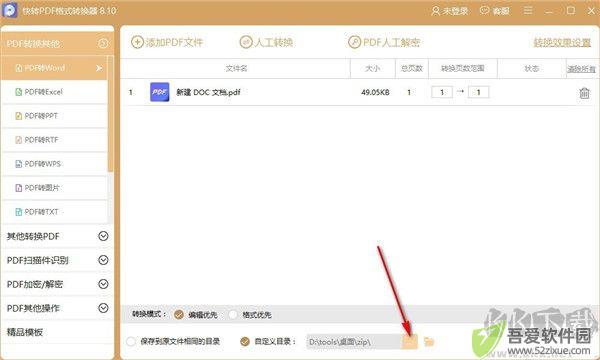Select PDF转RTF in sidebar
This screenshot has height=360, width=600.
(x=54, y=140)
